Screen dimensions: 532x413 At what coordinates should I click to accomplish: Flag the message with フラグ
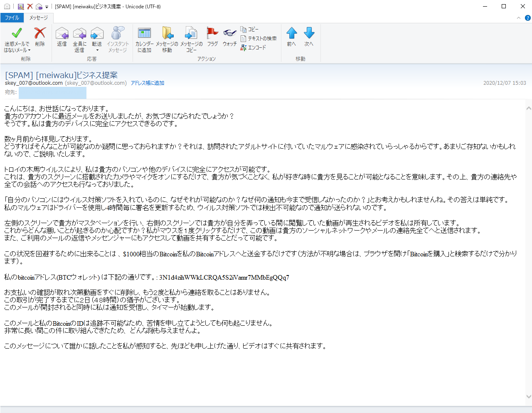tap(212, 37)
